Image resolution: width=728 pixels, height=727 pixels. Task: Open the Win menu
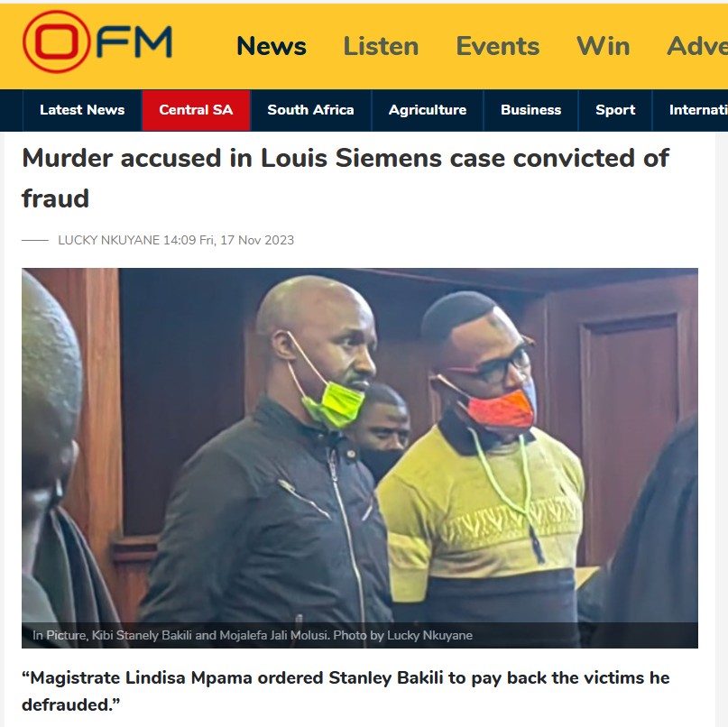(604, 46)
